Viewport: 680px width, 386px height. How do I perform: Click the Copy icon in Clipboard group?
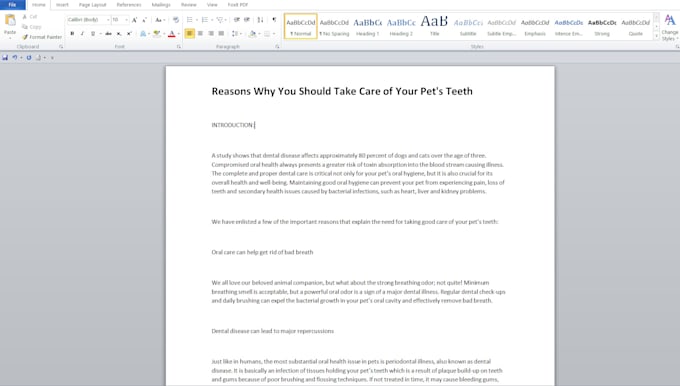[x=25, y=26]
